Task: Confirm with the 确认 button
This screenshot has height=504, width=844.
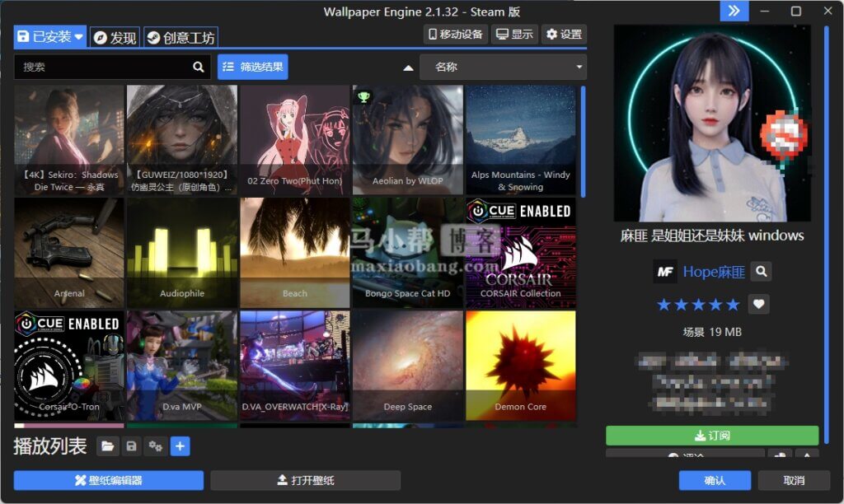Action: click(715, 480)
